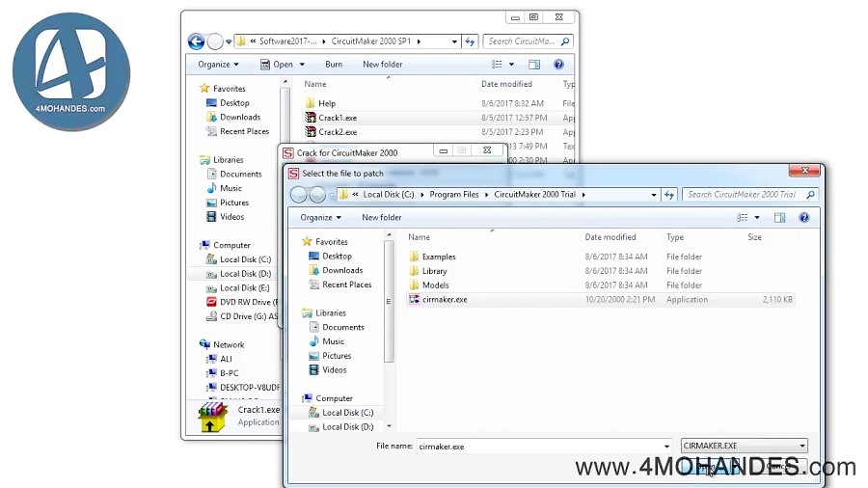Screen dimensions: 868x488
Task: Click Burn in Explorer toolbar
Action: coord(334,65)
